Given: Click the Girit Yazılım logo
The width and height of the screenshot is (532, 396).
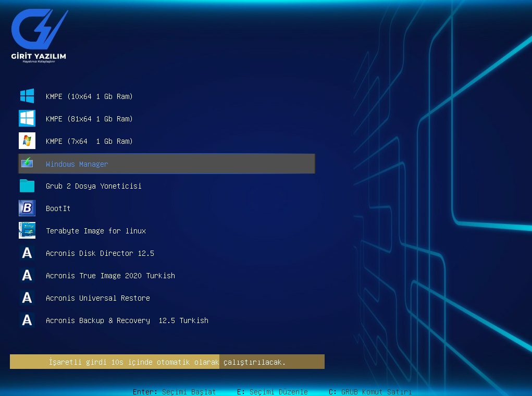Looking at the screenshot, I should point(39,36).
